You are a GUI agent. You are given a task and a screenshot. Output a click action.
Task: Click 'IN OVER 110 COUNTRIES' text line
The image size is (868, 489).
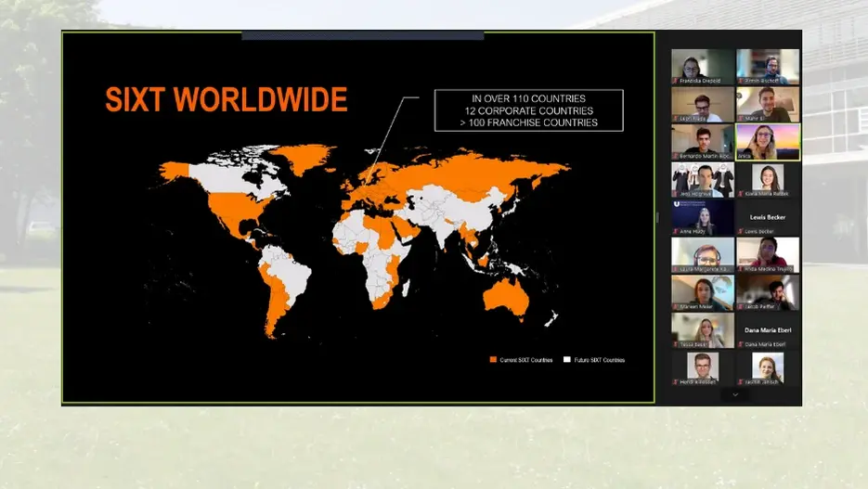tap(528, 98)
